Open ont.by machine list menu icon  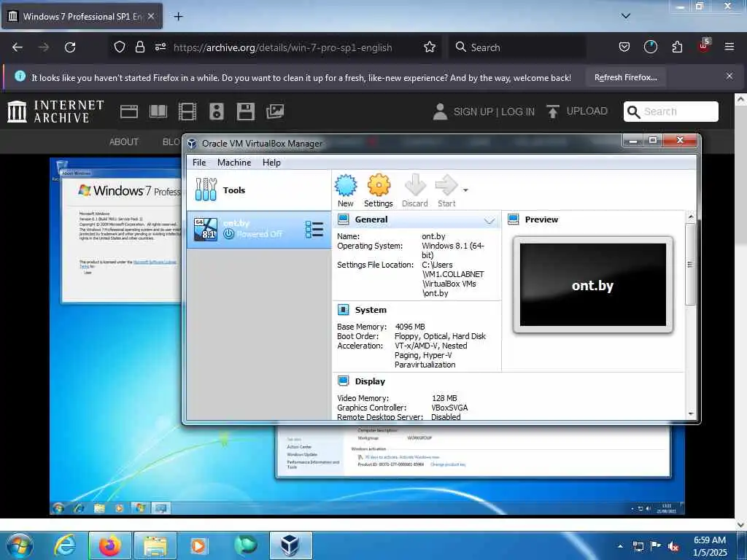pos(314,229)
